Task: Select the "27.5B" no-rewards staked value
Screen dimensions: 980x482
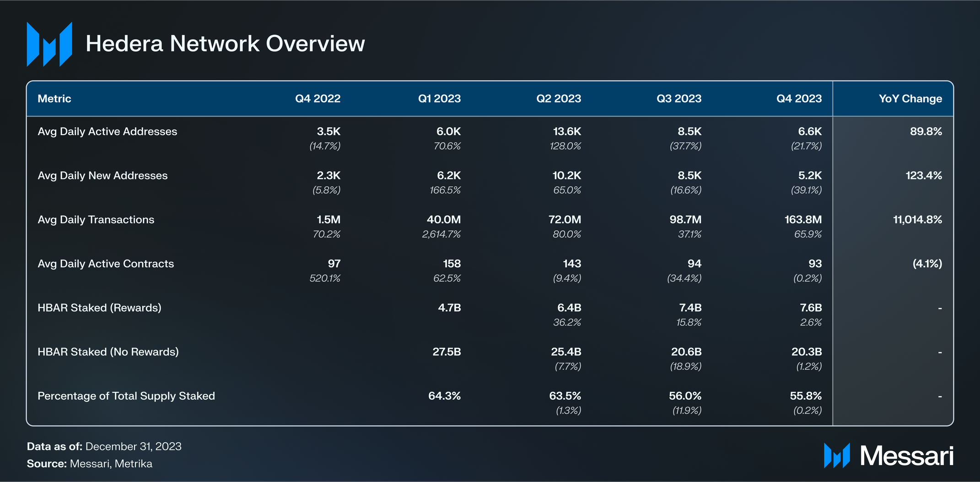Action: point(447,352)
